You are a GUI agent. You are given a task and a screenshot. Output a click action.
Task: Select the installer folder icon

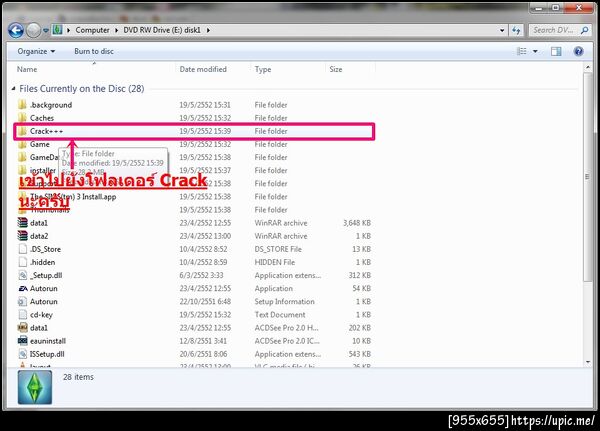pos(23,170)
